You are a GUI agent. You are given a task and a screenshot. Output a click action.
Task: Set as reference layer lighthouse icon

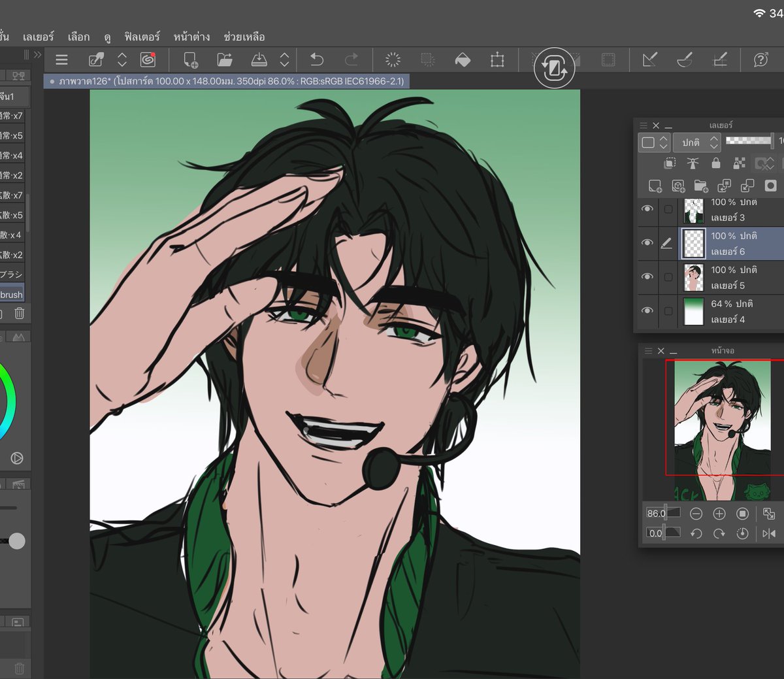[693, 163]
